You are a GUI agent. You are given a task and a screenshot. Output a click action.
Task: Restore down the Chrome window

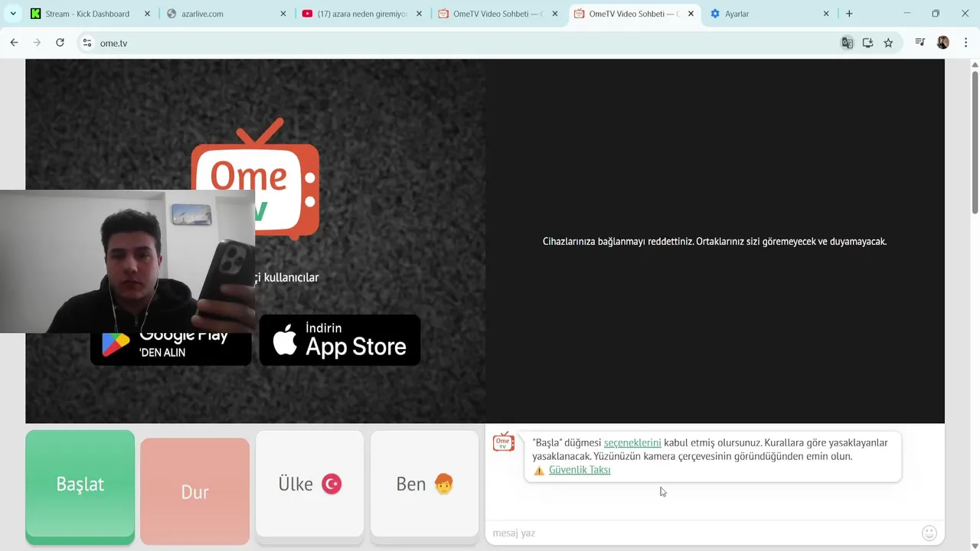pos(936,13)
